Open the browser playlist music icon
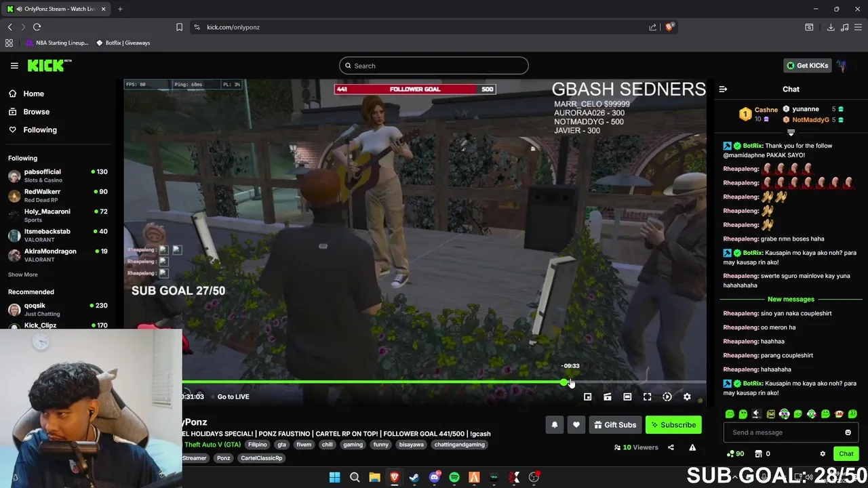Image resolution: width=868 pixels, height=488 pixels. tap(844, 27)
